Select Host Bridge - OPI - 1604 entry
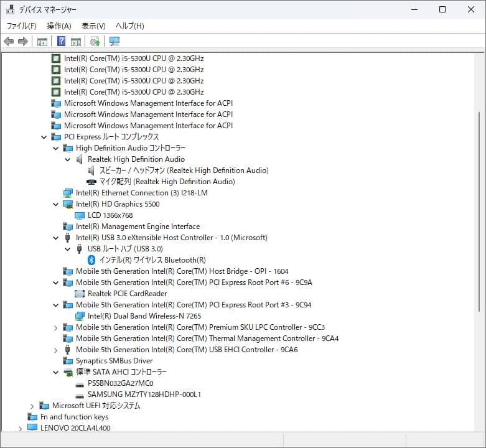This screenshot has width=486, height=448. (182, 271)
